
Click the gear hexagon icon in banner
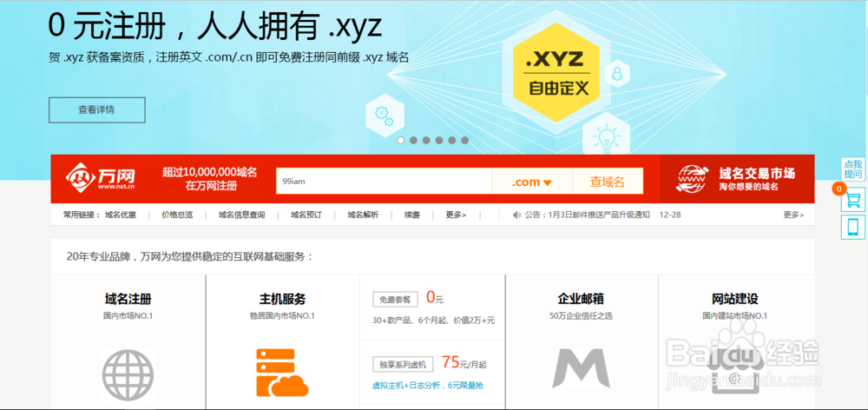click(x=385, y=116)
